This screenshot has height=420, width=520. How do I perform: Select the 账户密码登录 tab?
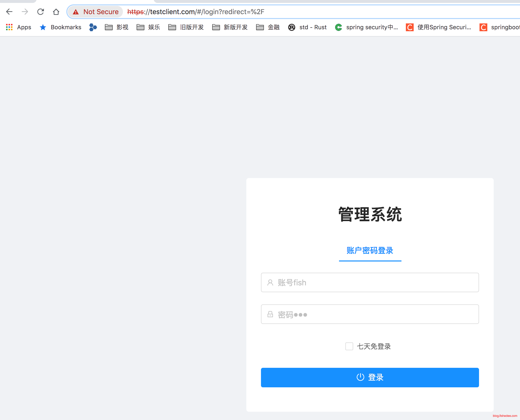370,250
